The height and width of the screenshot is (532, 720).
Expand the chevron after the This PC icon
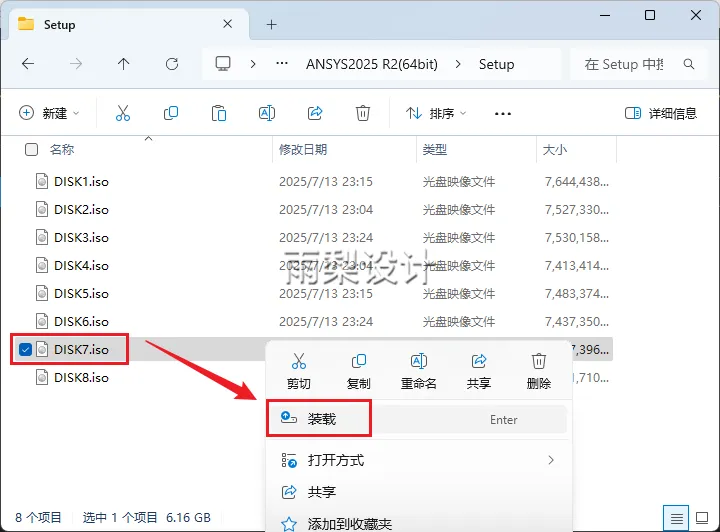[253, 64]
